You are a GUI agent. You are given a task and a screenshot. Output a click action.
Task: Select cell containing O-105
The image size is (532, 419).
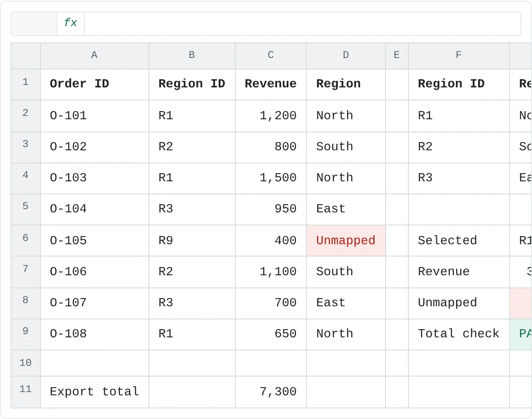[x=95, y=241]
